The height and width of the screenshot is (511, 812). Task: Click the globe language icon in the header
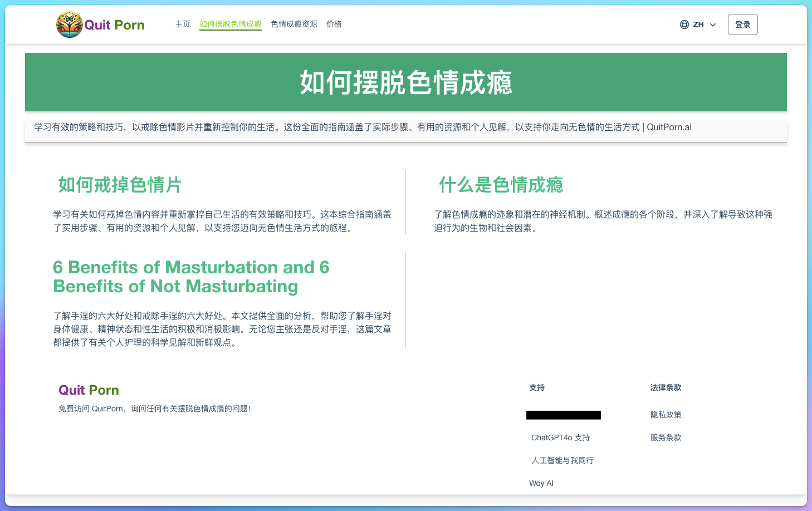684,24
